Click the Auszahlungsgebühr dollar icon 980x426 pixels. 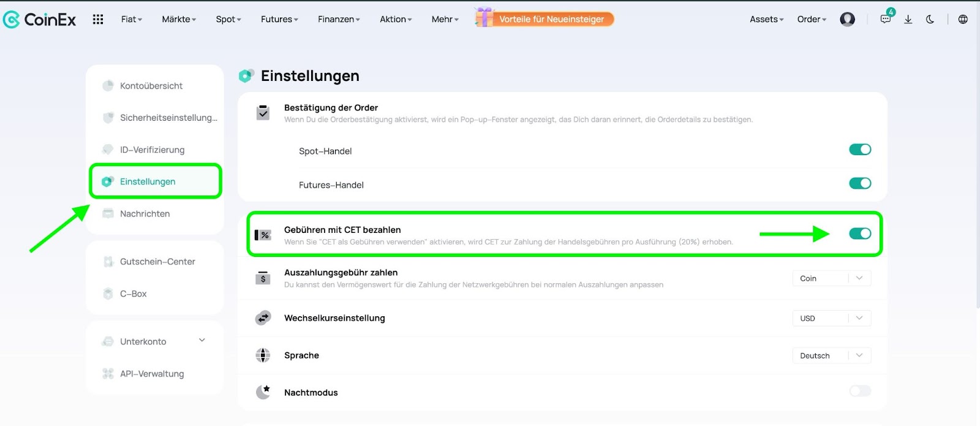coord(263,278)
